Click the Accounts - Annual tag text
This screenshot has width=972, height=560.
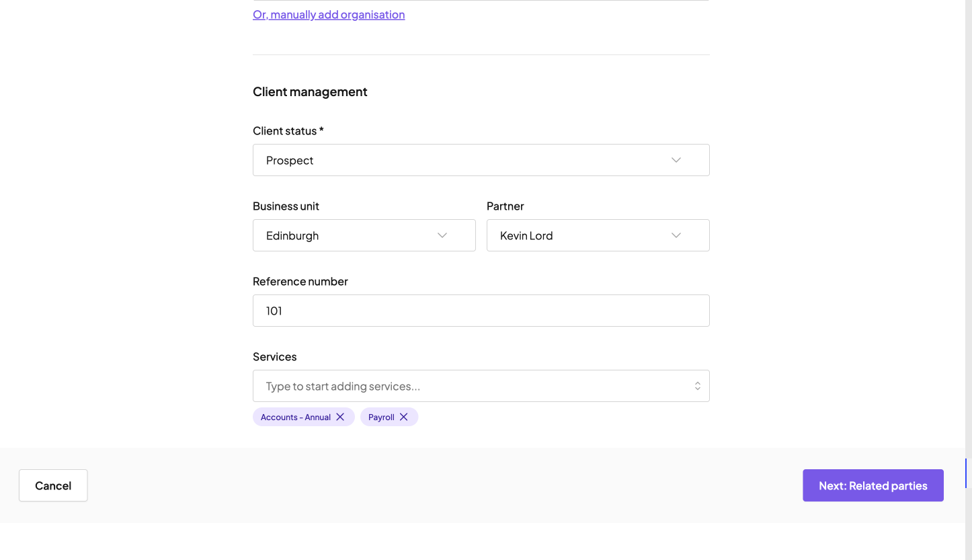coord(296,417)
